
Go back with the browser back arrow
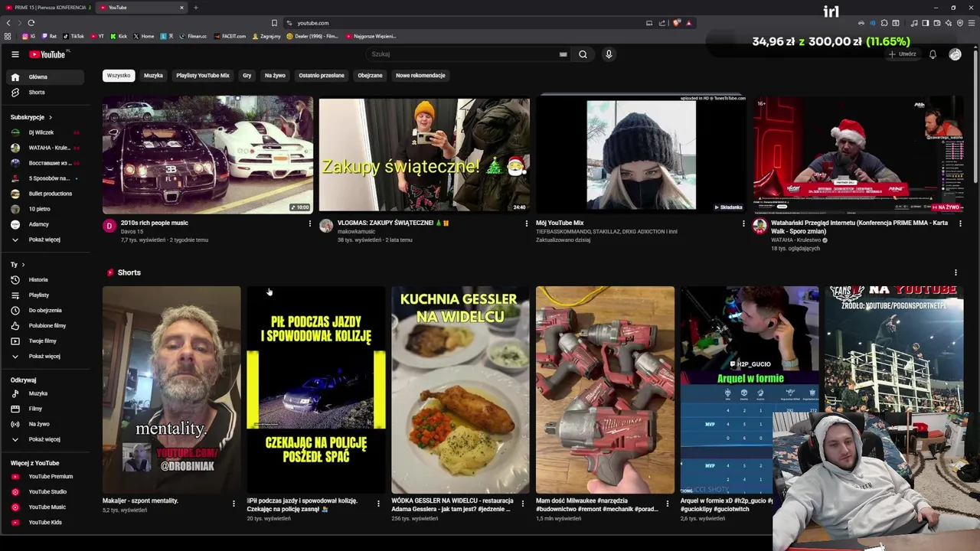click(x=8, y=23)
